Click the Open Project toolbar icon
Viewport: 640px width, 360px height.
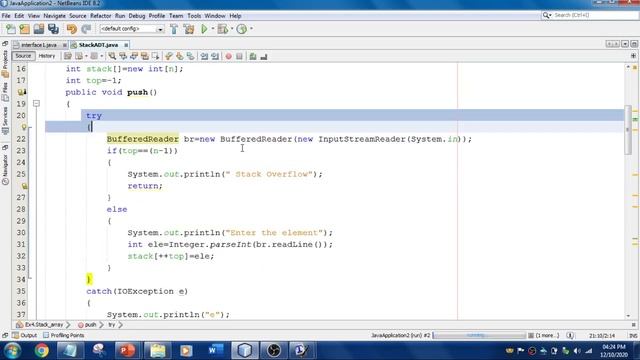[x=39, y=29]
